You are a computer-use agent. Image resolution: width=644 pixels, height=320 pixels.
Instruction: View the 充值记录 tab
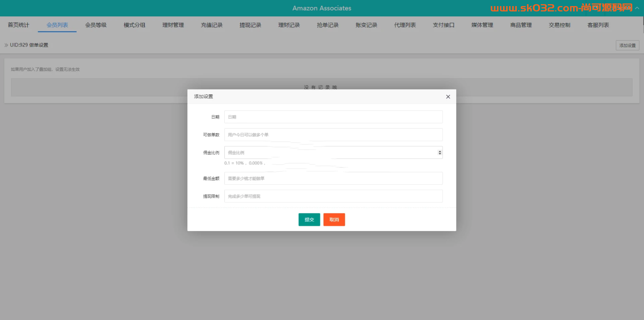click(x=212, y=25)
